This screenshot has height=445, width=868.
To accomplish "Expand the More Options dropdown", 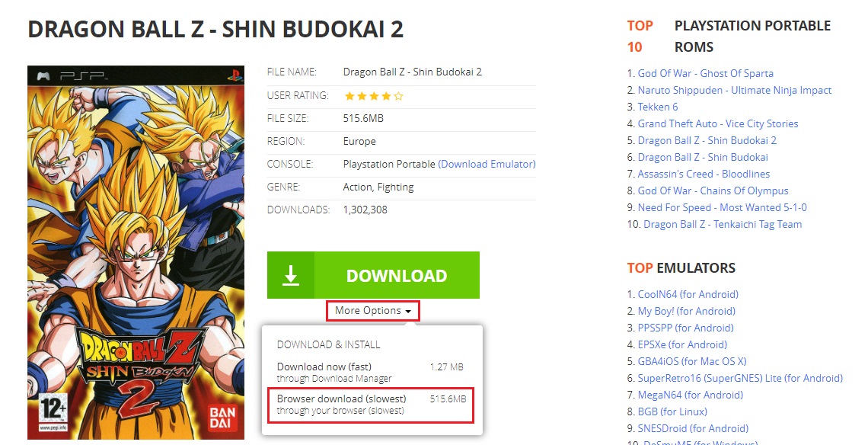I will (373, 311).
